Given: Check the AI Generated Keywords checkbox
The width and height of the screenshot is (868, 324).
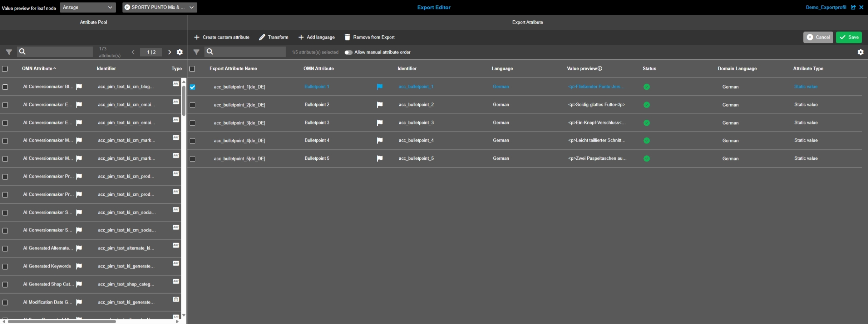Looking at the screenshot, I should click(5, 266).
